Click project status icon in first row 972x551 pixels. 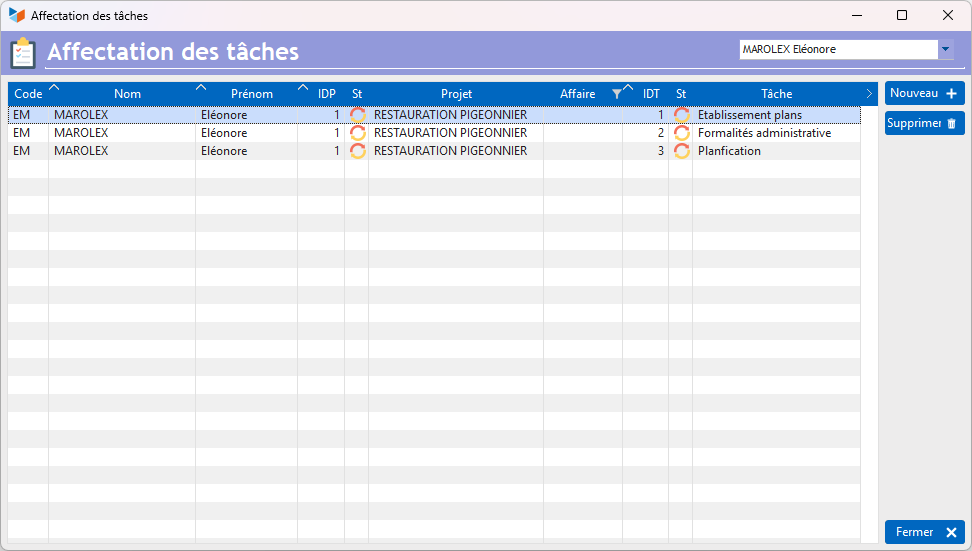(x=357, y=115)
